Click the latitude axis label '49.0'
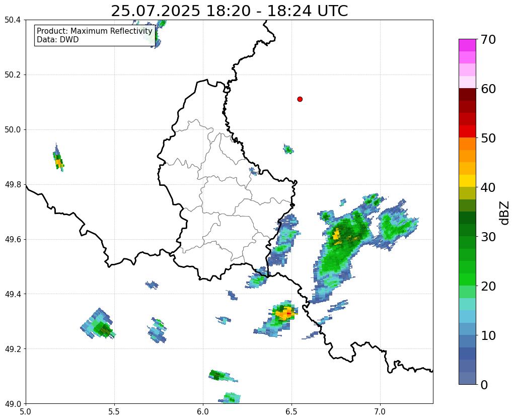The height and width of the screenshot is (420, 515). tap(13, 404)
